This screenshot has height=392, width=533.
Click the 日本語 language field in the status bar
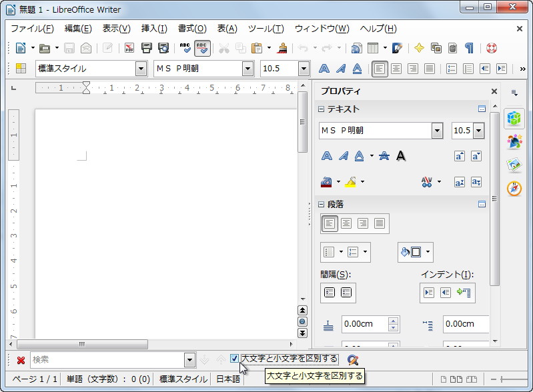point(228,379)
